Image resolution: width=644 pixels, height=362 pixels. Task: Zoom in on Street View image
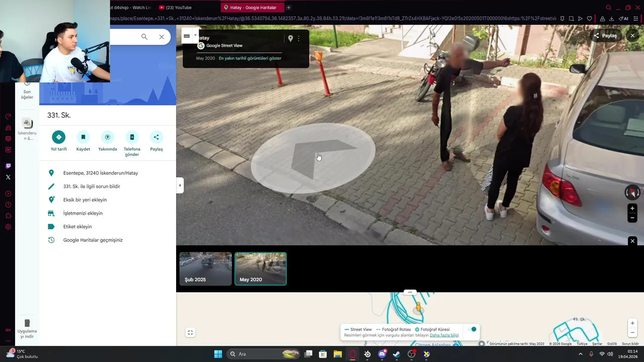632,208
